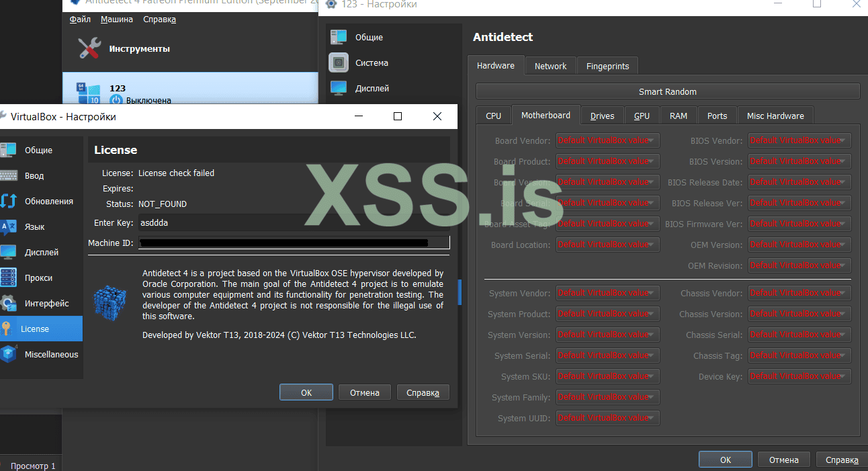Select the Misc Hardware sub-tab
Image resolution: width=868 pixels, height=471 pixels.
click(775, 116)
